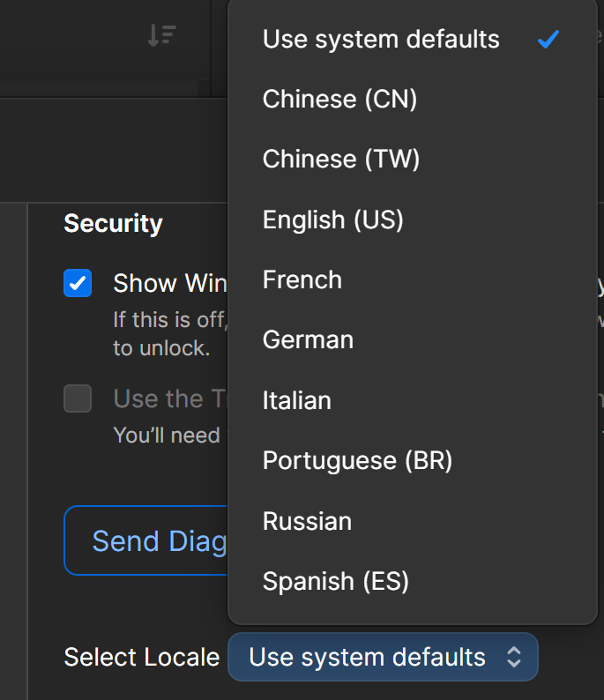Uncheck the 'Show Win...' security checkbox
Image resolution: width=604 pixels, height=700 pixels.
(78, 283)
